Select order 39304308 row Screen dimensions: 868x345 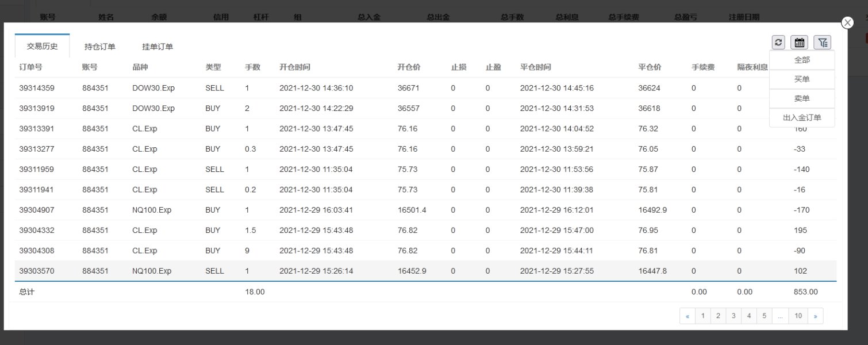(x=425, y=251)
